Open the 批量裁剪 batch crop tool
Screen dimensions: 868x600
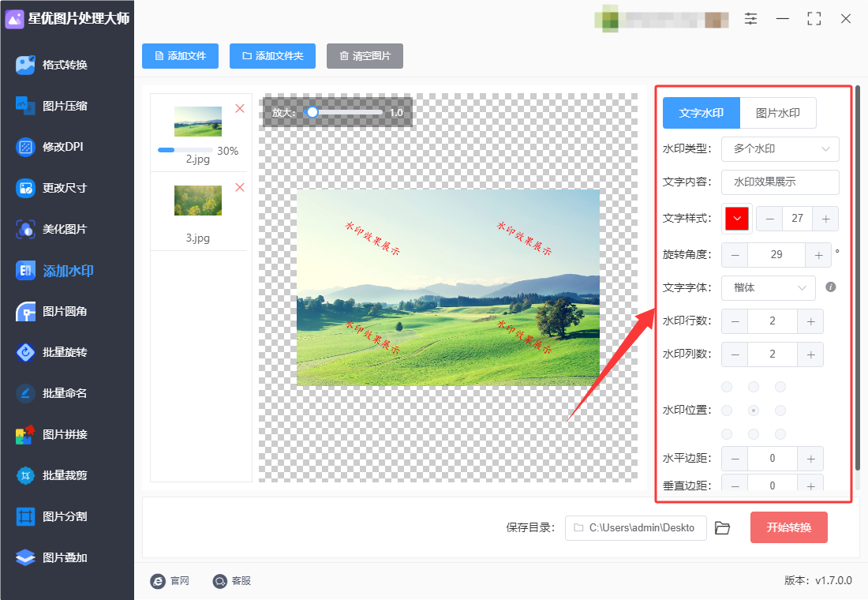pos(53,475)
